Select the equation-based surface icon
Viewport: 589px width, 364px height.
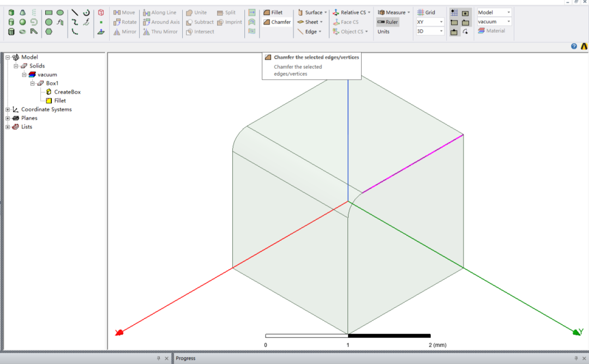tap(60, 22)
